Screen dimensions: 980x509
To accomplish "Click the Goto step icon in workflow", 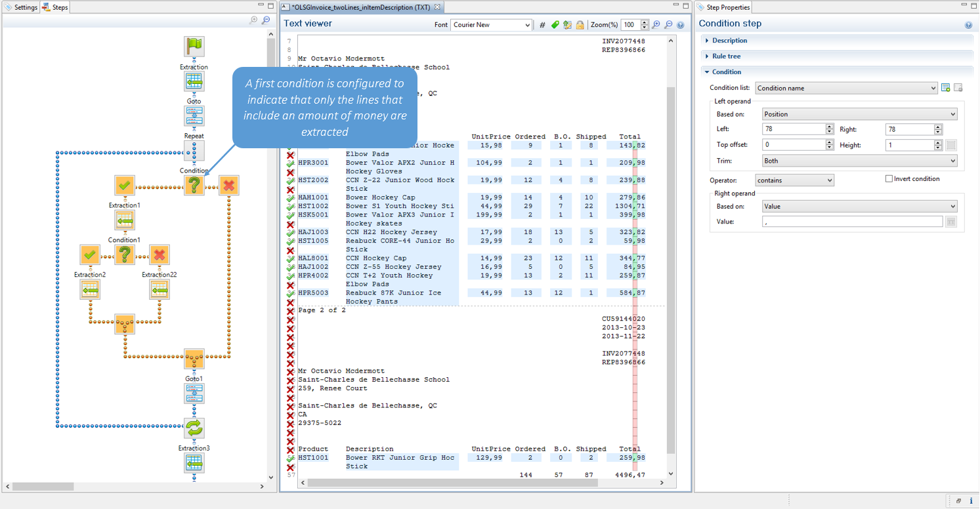I will (x=194, y=116).
